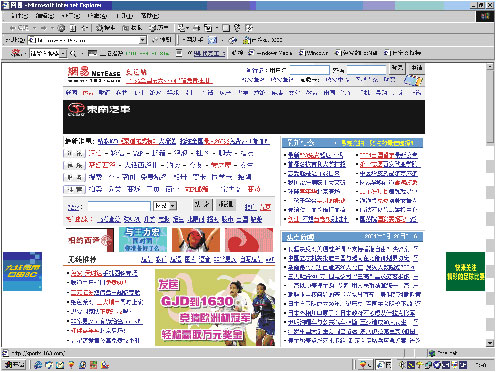Click the address bar URL field
Screen dimensions: 496x372
[87, 40]
